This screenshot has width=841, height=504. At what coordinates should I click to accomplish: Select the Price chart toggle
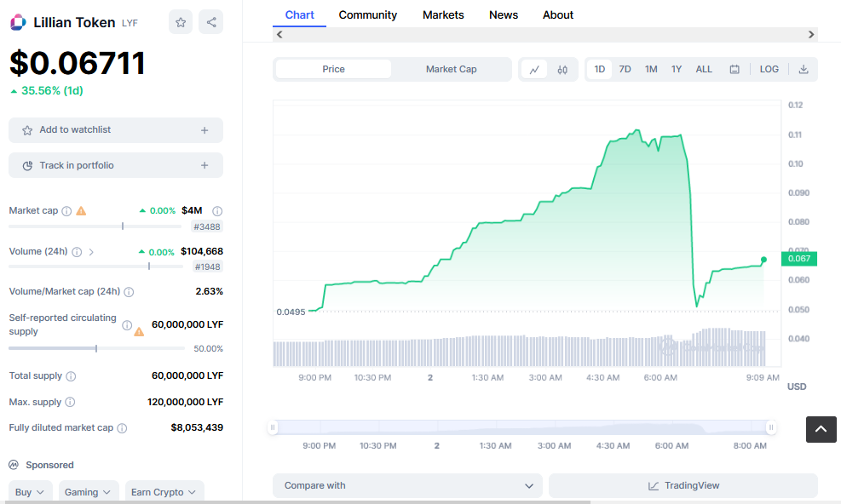pos(334,70)
